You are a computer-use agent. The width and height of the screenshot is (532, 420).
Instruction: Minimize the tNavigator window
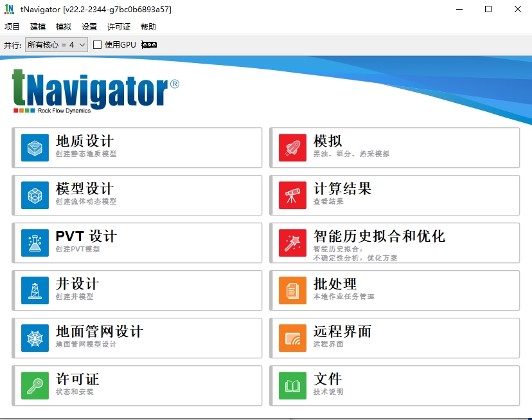459,9
